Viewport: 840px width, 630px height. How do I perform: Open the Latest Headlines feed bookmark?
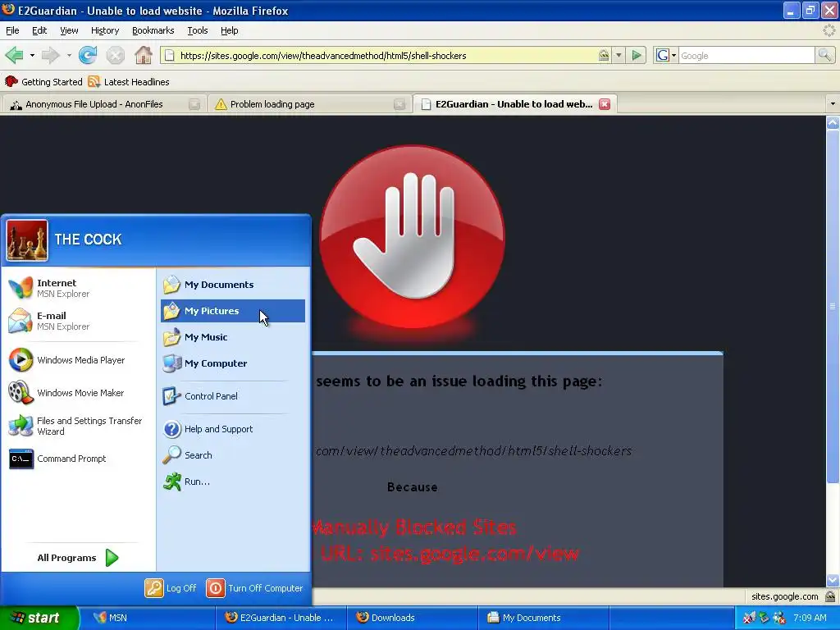pyautogui.click(x=129, y=81)
